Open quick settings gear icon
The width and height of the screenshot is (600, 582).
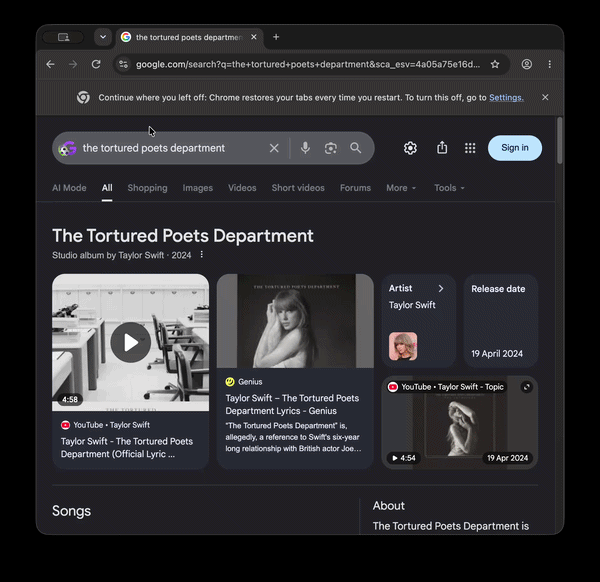click(410, 148)
